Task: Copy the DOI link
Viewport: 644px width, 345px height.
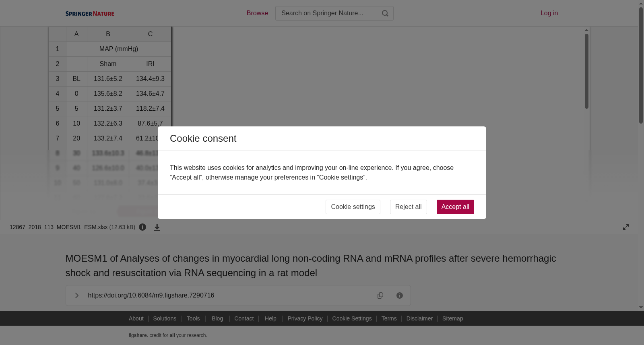Action: click(x=380, y=295)
